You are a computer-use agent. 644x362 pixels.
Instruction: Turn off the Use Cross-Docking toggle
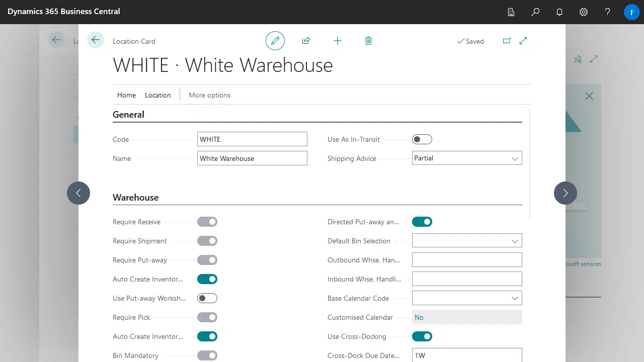click(x=422, y=336)
